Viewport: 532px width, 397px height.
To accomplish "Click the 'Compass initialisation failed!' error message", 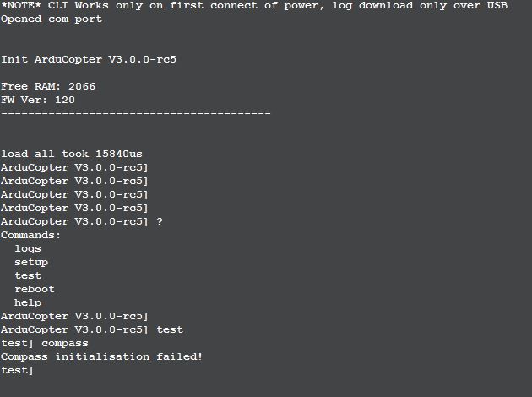I will (x=102, y=356).
